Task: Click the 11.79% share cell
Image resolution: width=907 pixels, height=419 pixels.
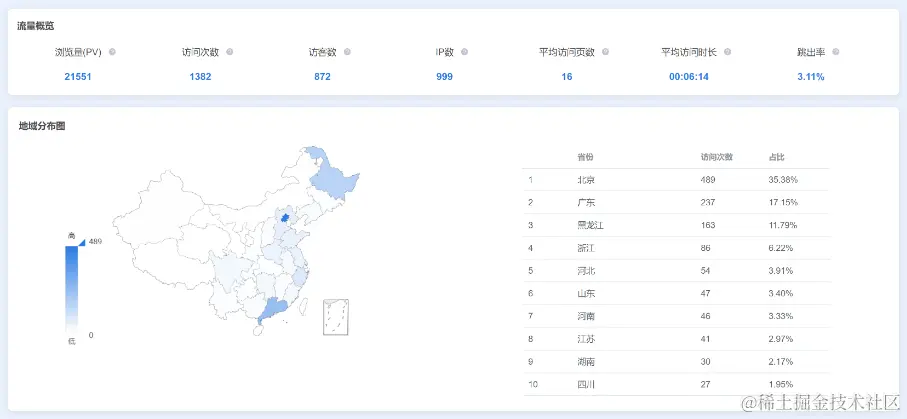Action: point(783,225)
